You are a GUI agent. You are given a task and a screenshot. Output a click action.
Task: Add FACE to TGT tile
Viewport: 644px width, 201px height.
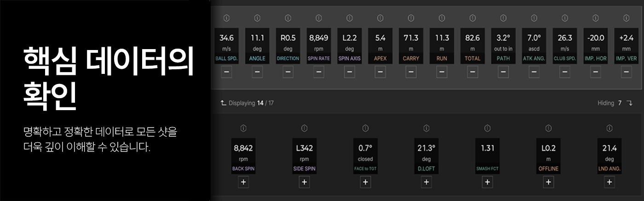(365, 182)
